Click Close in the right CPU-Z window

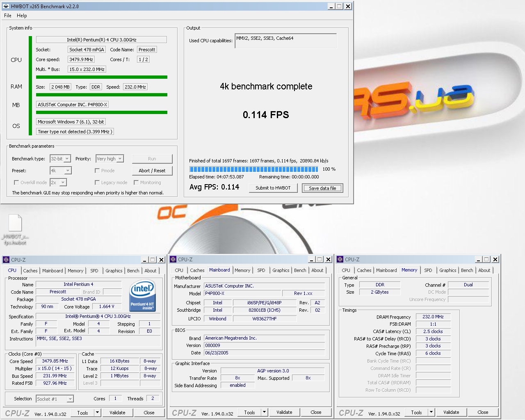tap(483, 413)
